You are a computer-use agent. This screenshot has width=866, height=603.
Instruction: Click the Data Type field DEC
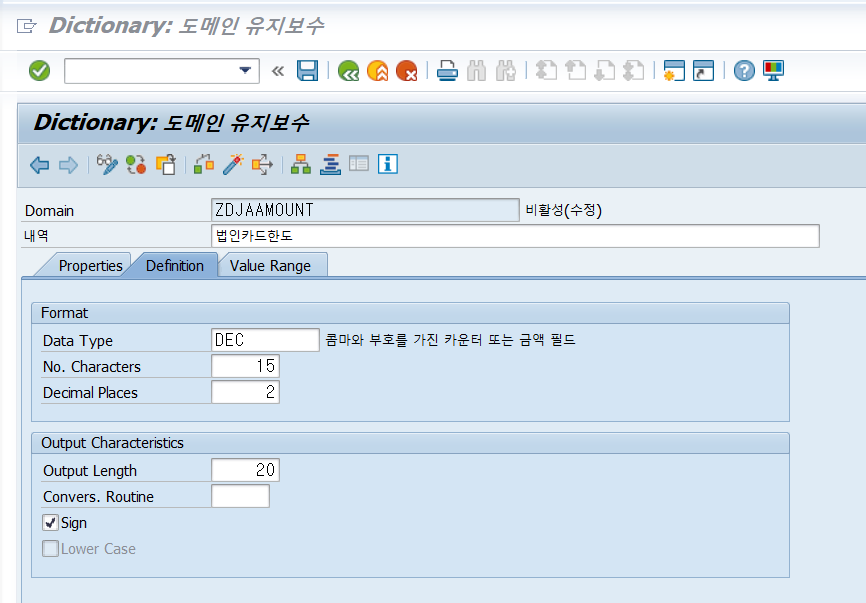tap(265, 340)
